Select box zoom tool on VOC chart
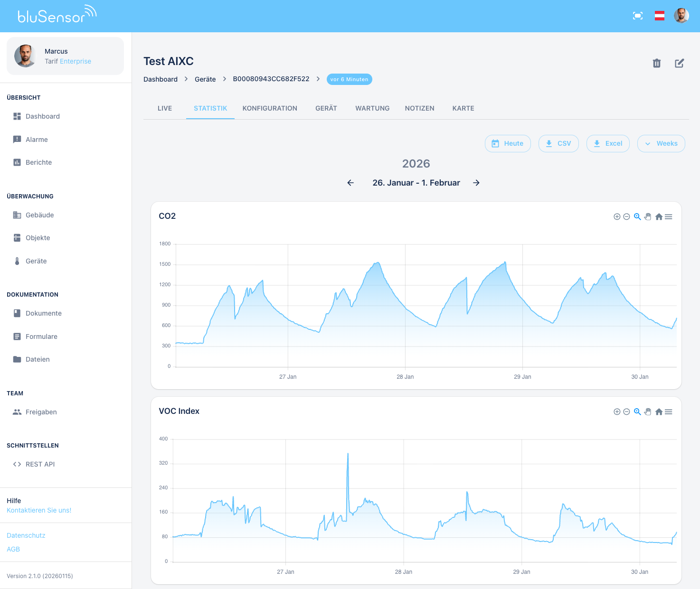The height and width of the screenshot is (589, 700). [x=637, y=411]
